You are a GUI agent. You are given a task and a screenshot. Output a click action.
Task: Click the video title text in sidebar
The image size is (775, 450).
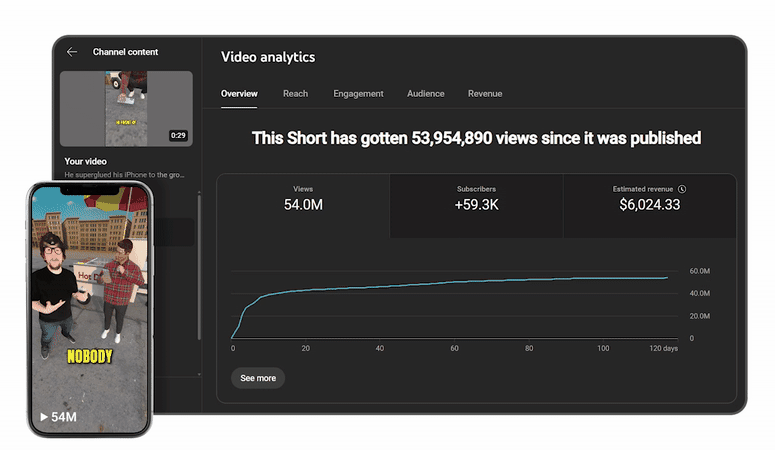pyautogui.click(x=124, y=175)
